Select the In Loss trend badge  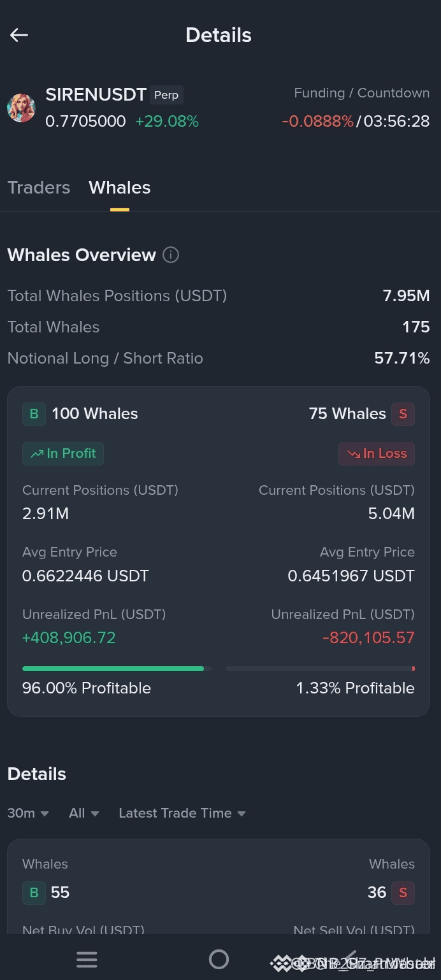[377, 453]
